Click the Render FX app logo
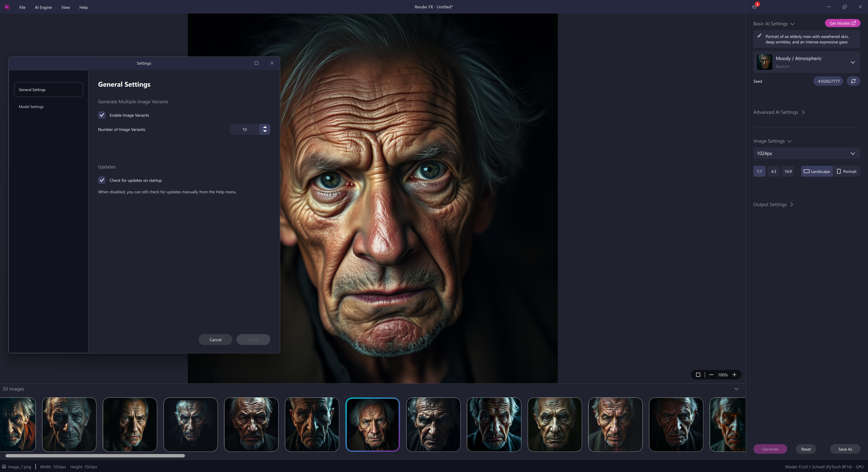This screenshot has height=472, width=868. point(7,7)
